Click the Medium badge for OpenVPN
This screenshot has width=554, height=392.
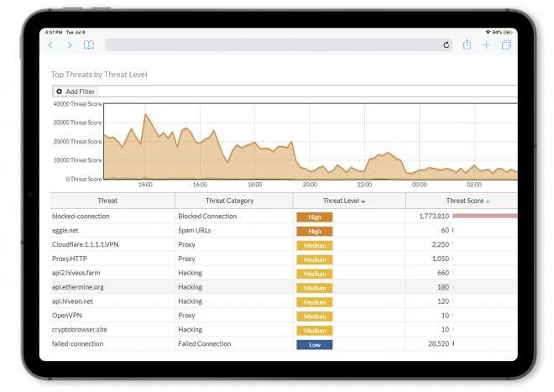pos(314,316)
